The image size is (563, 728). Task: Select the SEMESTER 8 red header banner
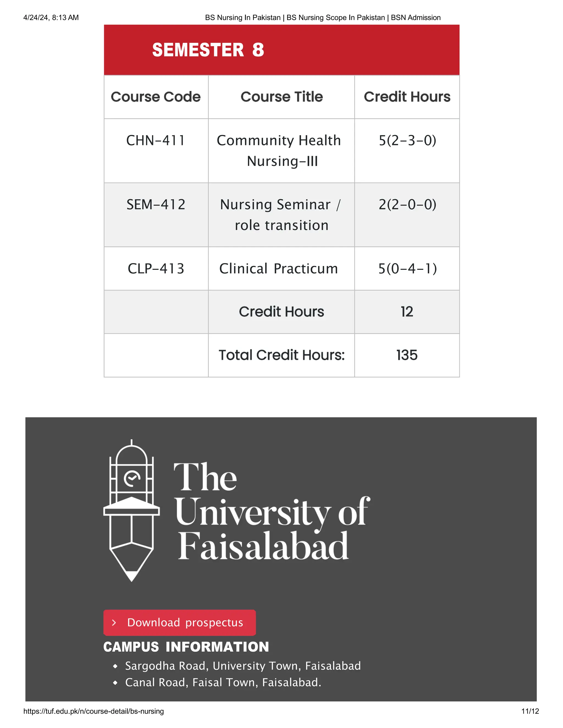(x=281, y=50)
